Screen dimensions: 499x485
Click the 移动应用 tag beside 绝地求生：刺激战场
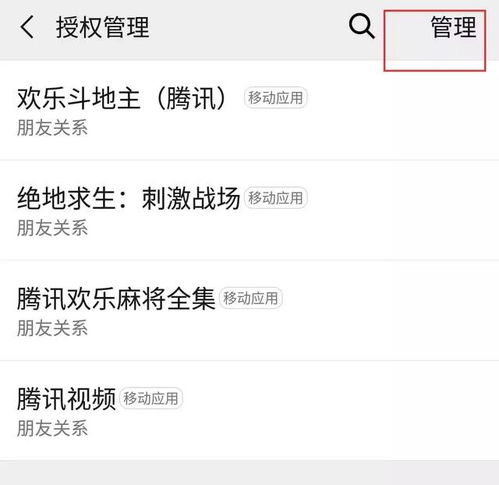pyautogui.click(x=275, y=198)
